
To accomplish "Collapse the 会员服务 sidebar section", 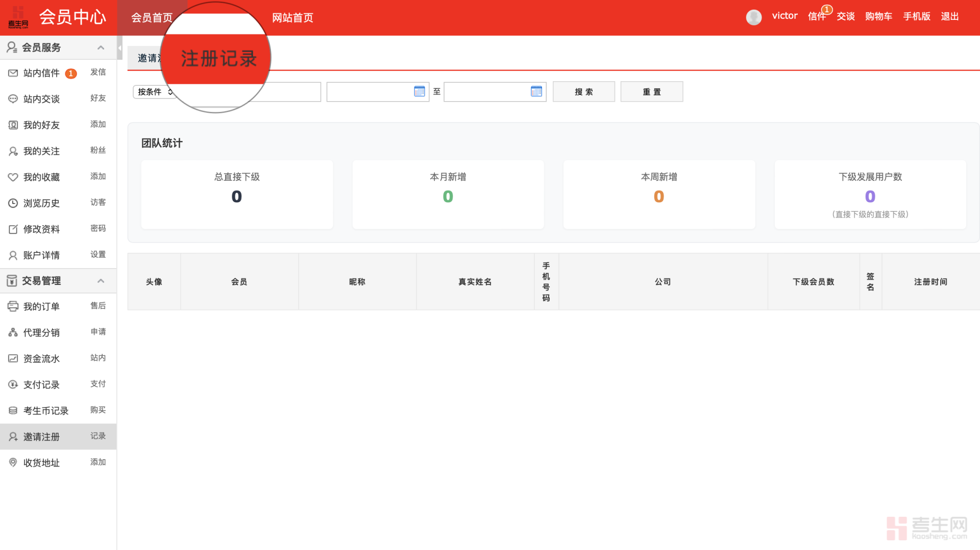I will click(101, 47).
